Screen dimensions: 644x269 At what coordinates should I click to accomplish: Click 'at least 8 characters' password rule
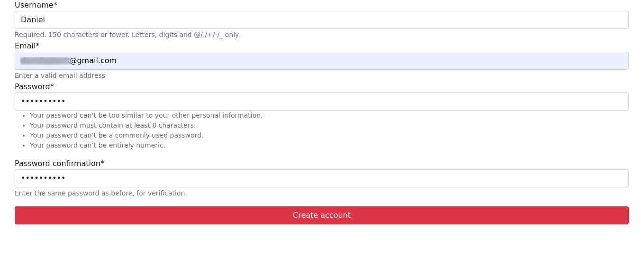113,125
